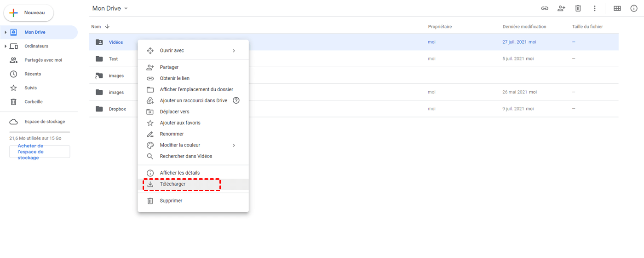
Task: Choose Rechercher dans Vidéos
Action: (193, 156)
